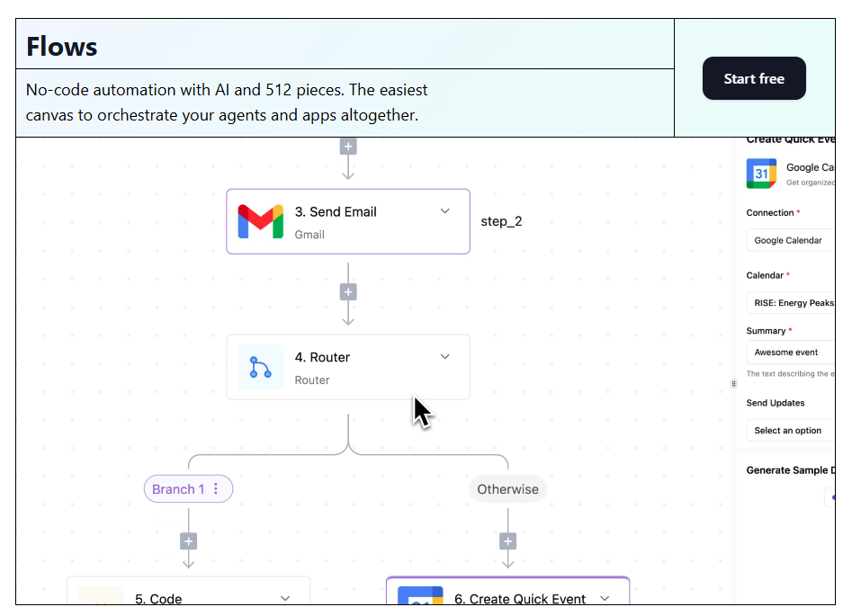This screenshot has height=616, width=843.
Task: Select the Branch 1 label
Action: click(181, 488)
